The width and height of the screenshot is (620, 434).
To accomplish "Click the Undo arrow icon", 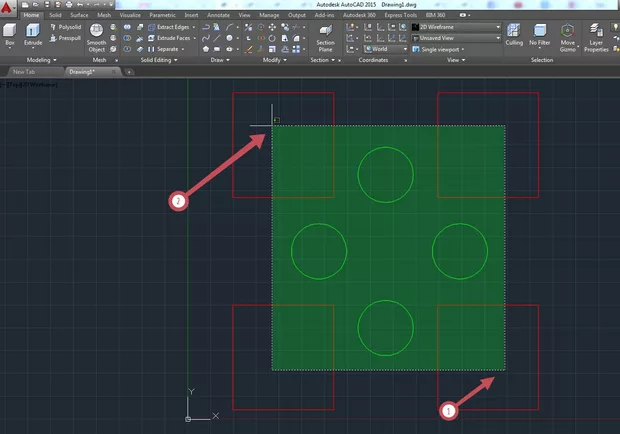I will pyautogui.click(x=80, y=5).
